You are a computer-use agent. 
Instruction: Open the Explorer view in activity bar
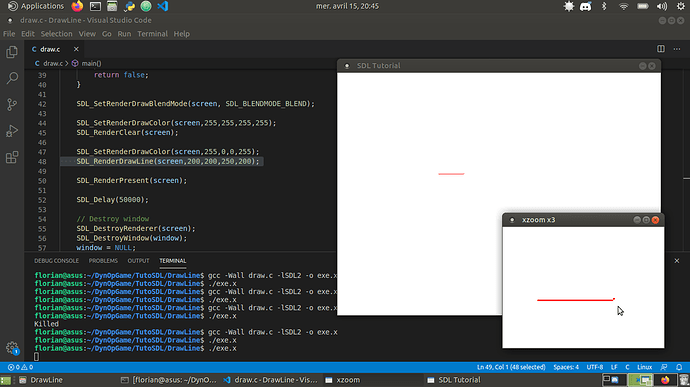(x=12, y=52)
